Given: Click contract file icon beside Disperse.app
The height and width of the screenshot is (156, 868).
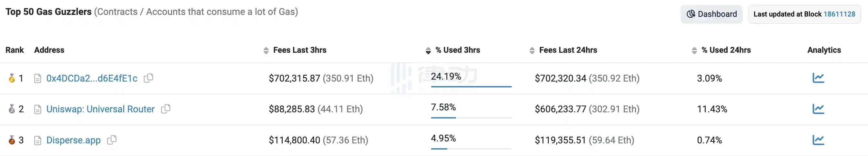Looking at the screenshot, I should pos(38,140).
